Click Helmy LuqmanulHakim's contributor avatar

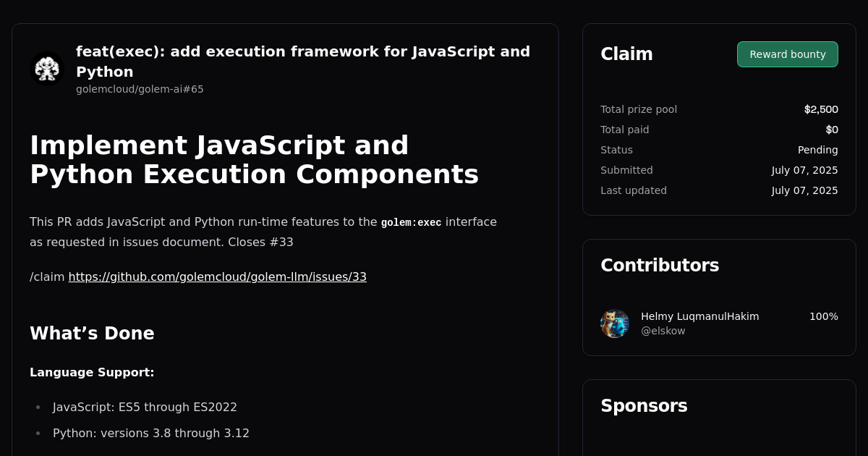pos(614,324)
